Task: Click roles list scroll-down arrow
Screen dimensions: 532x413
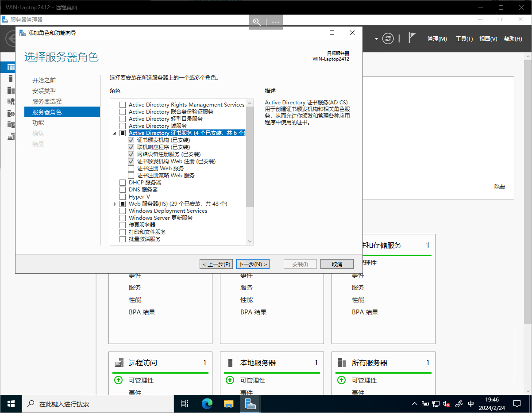Action: (250, 241)
